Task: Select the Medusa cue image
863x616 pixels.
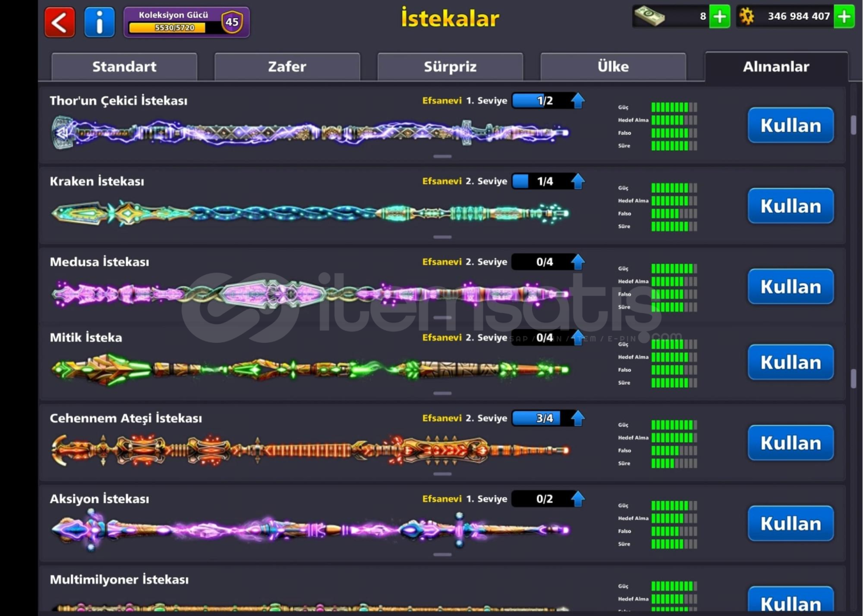Action: tap(310, 294)
